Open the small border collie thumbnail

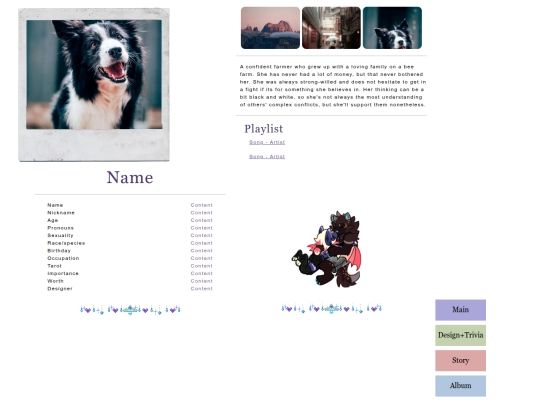pos(392,28)
